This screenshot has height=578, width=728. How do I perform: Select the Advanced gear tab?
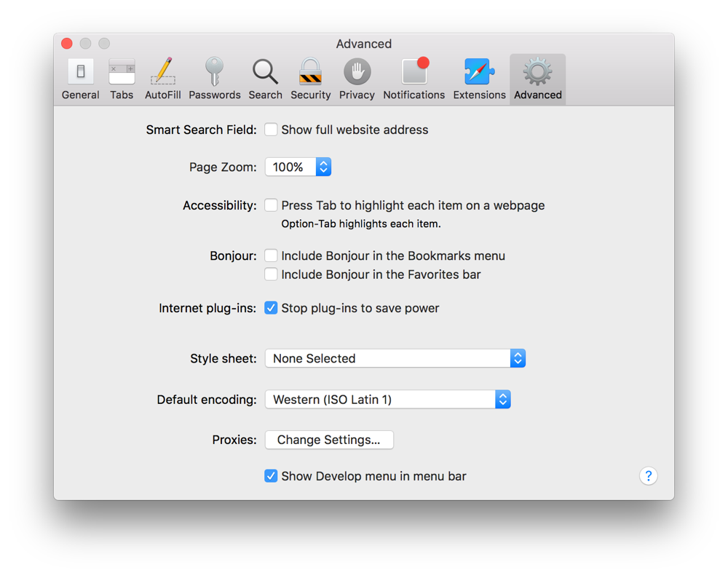tap(537, 79)
